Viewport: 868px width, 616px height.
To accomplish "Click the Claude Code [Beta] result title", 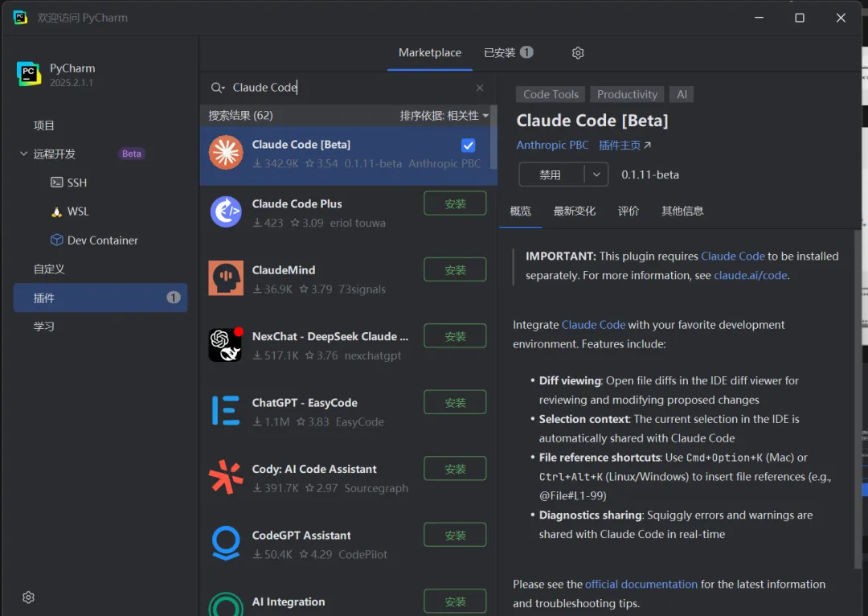I will point(301,145).
